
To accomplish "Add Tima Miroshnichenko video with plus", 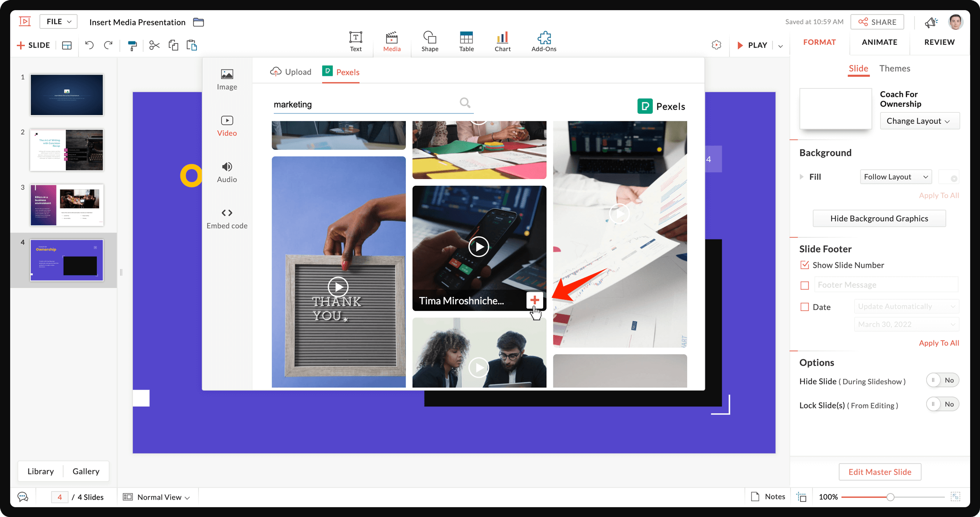I will [x=534, y=300].
